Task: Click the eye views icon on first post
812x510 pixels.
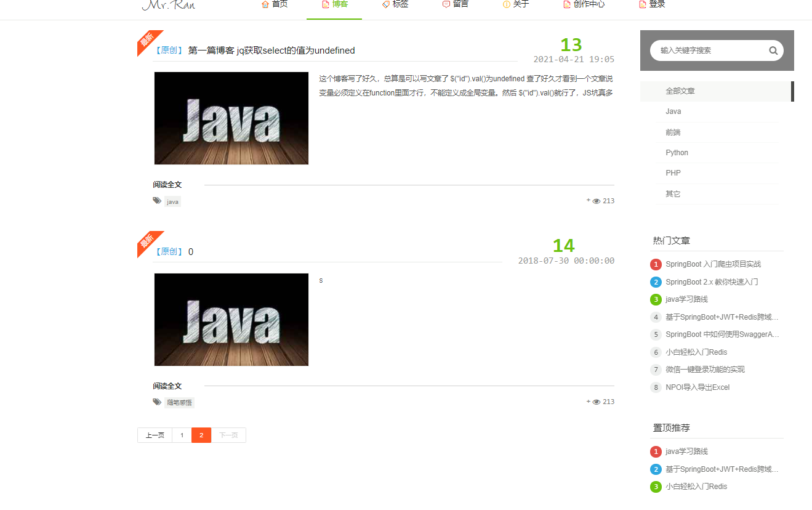Action: tap(596, 201)
